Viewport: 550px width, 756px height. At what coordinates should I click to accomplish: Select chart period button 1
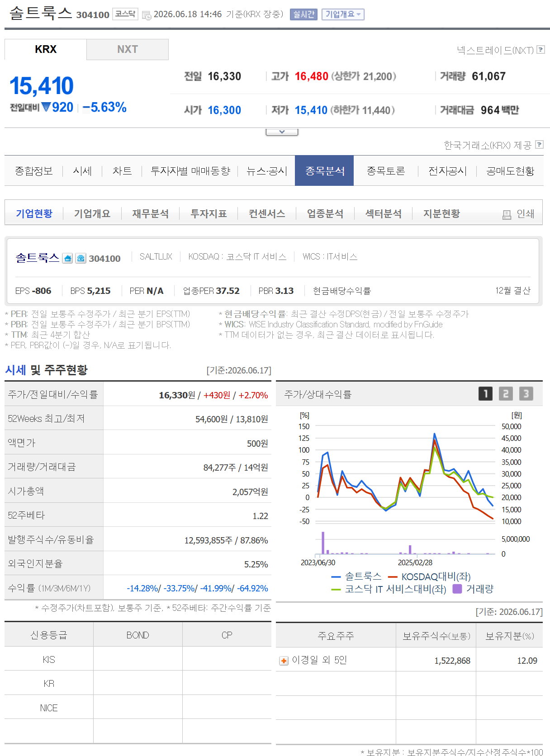pyautogui.click(x=485, y=394)
